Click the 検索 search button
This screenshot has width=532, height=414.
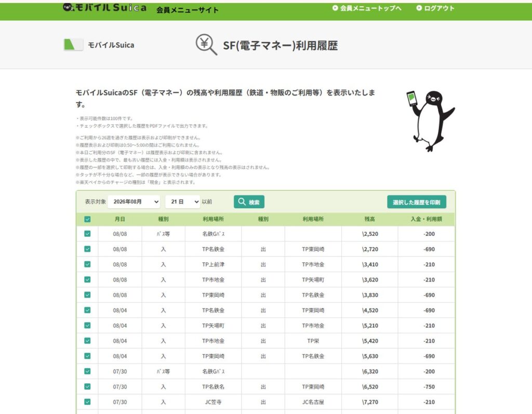[249, 202]
